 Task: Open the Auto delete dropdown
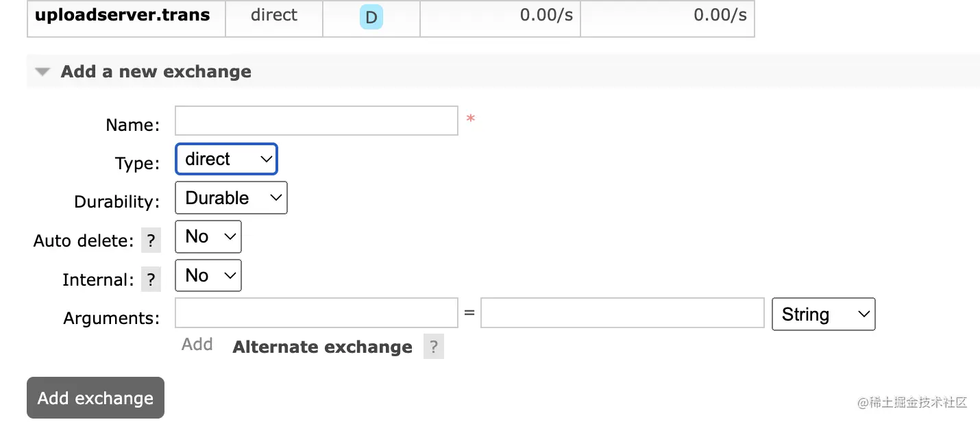click(x=208, y=236)
